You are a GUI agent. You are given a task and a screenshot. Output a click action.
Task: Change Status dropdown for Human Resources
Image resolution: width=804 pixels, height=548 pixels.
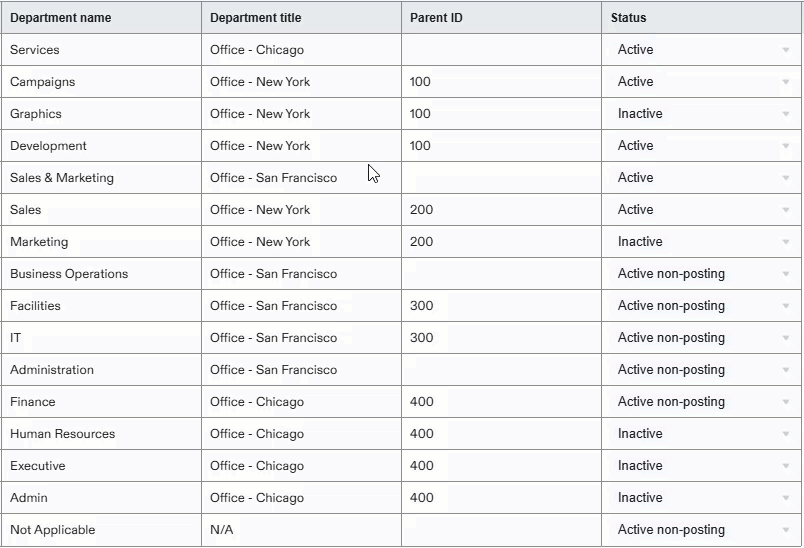coord(785,434)
